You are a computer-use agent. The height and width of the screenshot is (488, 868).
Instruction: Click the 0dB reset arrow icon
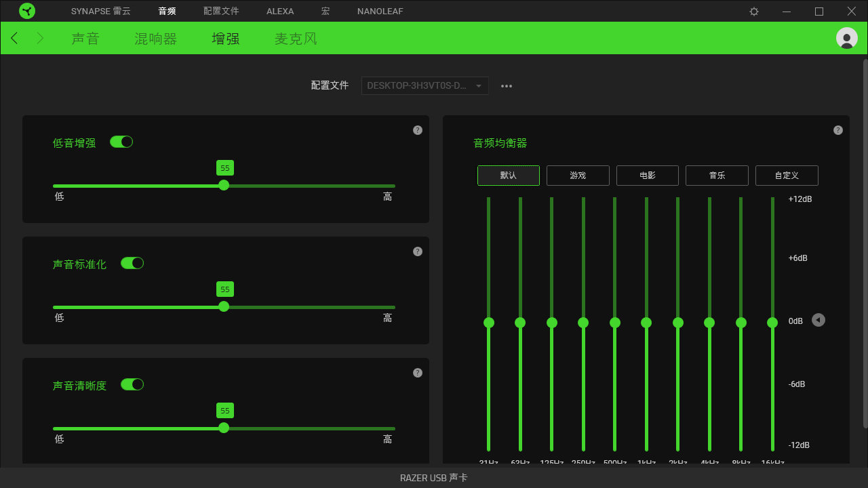818,320
